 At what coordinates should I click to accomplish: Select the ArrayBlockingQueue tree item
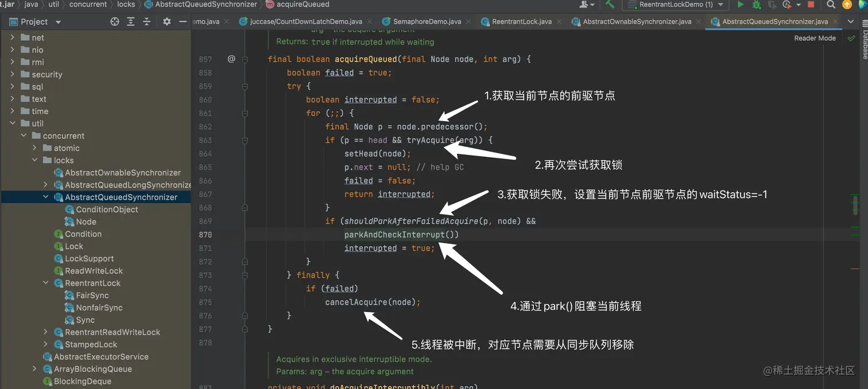92,369
